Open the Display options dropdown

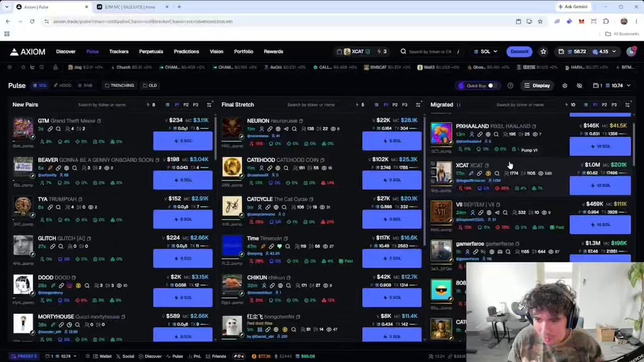click(537, 86)
